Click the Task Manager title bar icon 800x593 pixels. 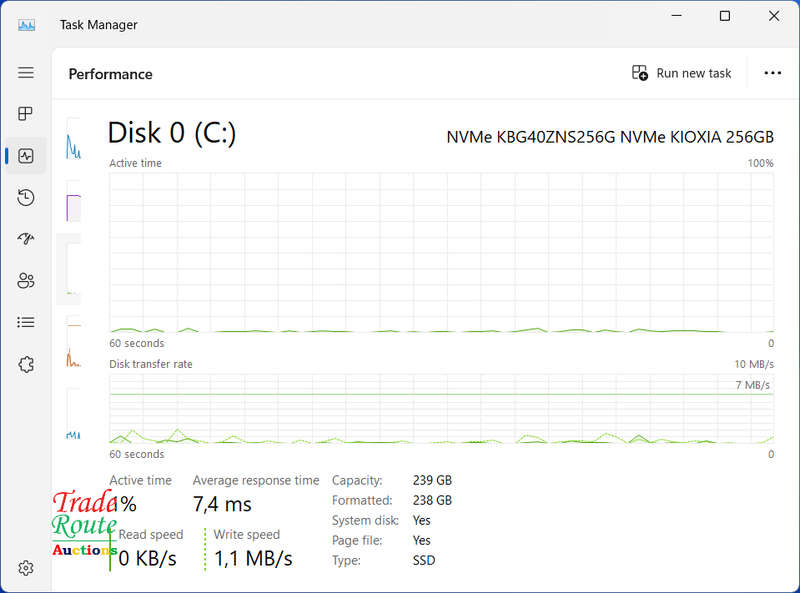pyautogui.click(x=27, y=24)
